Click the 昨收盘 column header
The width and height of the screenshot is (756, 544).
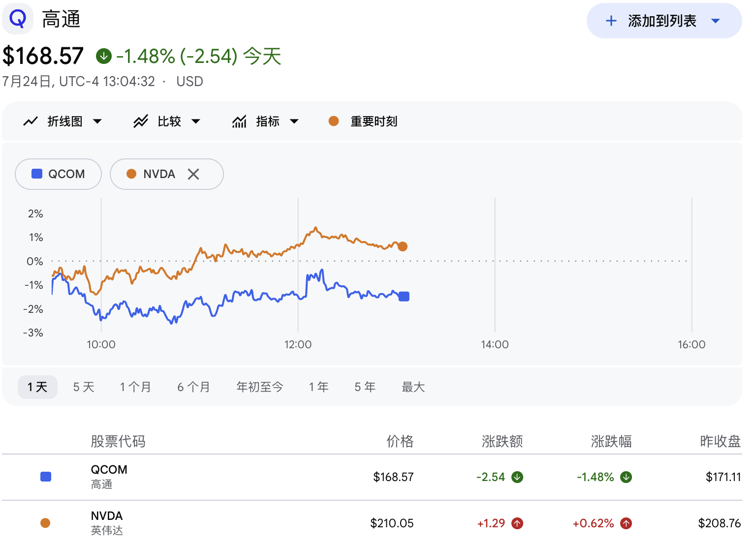721,441
